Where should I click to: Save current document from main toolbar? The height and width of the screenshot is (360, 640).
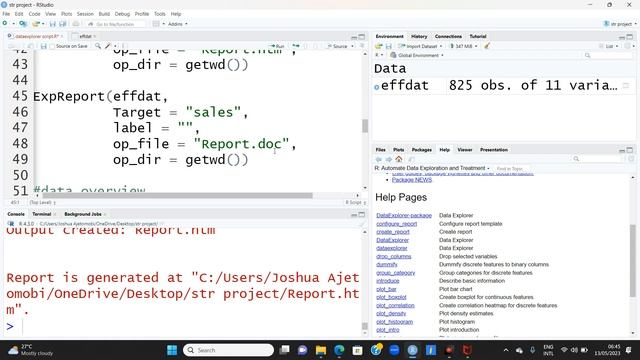(53, 24)
